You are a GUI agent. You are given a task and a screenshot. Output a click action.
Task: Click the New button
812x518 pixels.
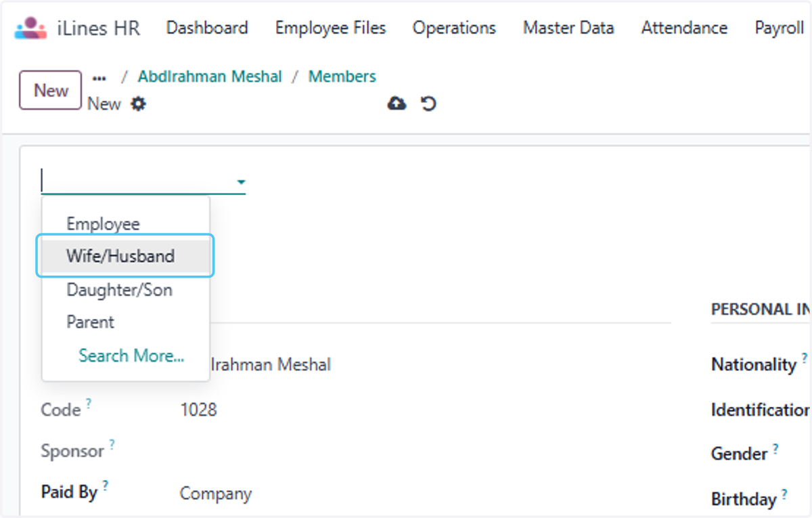tap(51, 90)
